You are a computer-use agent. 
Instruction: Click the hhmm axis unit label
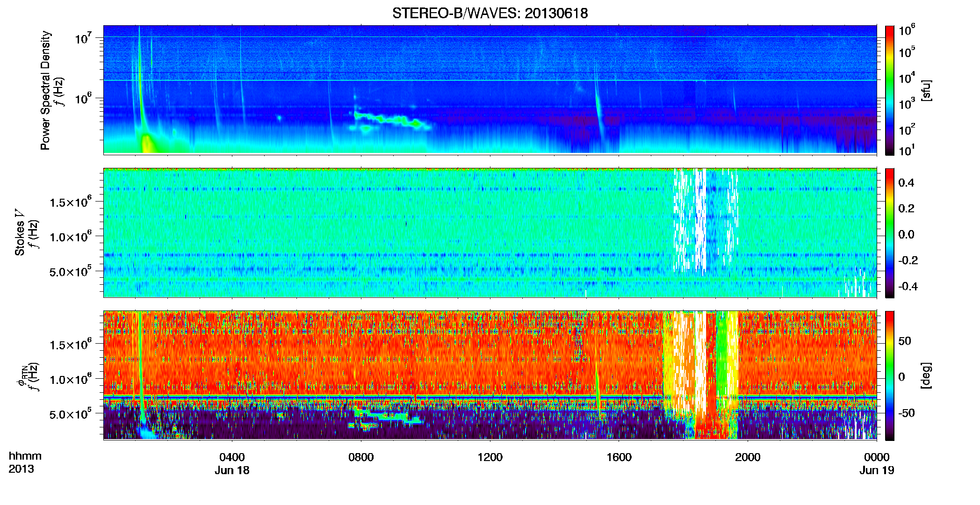[25, 456]
